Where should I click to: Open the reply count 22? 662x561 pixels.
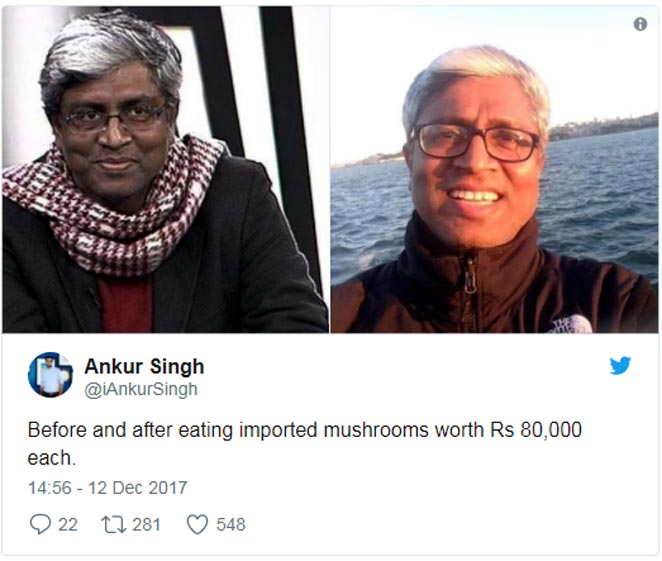coord(68,525)
